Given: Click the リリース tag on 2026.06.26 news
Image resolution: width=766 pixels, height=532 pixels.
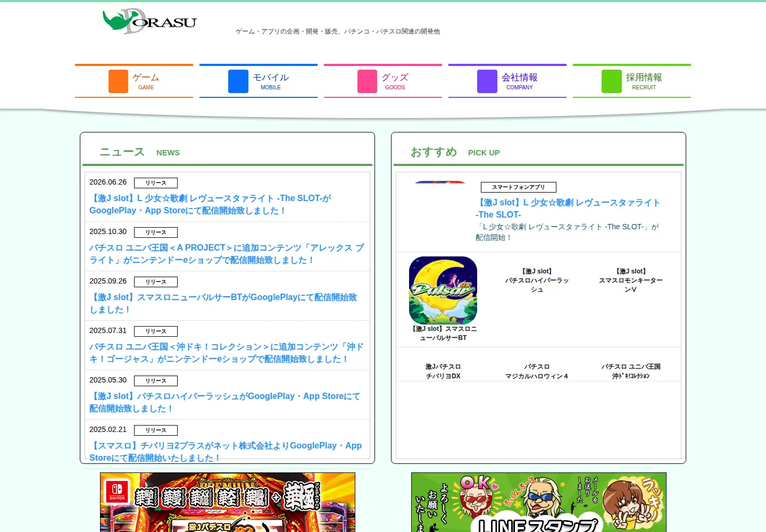Looking at the screenshot, I should 156,183.
